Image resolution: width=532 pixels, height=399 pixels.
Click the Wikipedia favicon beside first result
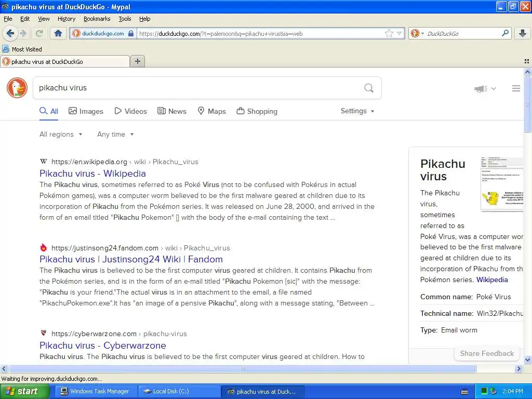pos(44,162)
